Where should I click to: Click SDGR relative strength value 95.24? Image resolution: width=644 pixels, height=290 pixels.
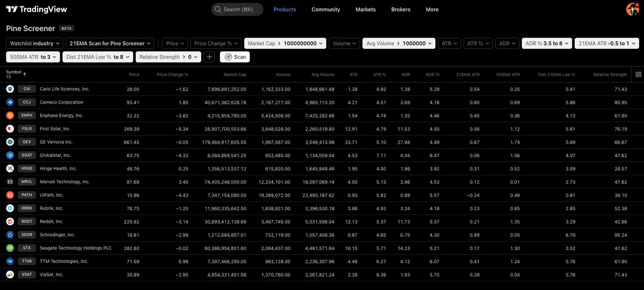621,235
